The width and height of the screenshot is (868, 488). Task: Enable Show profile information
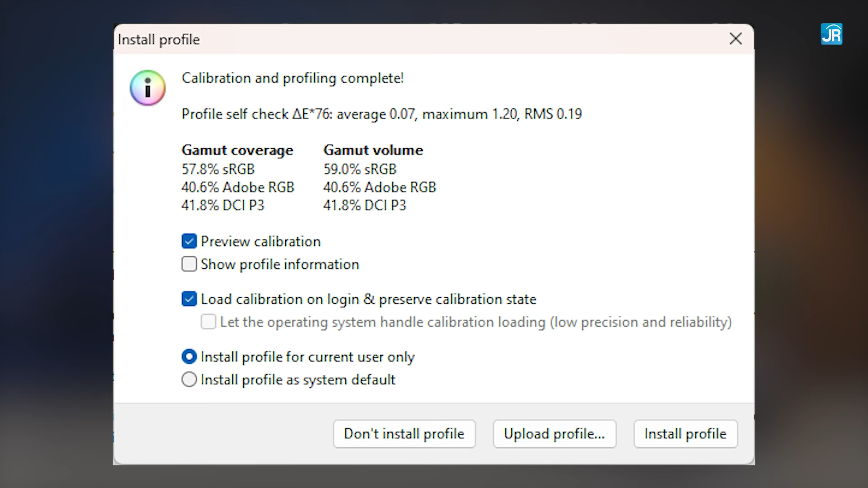pyautogui.click(x=189, y=264)
